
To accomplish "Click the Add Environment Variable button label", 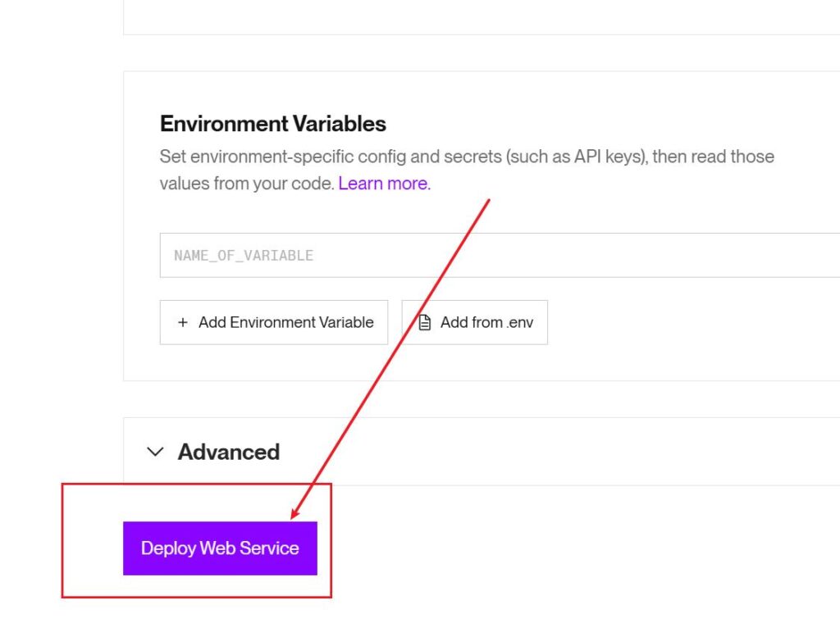I will pos(285,322).
